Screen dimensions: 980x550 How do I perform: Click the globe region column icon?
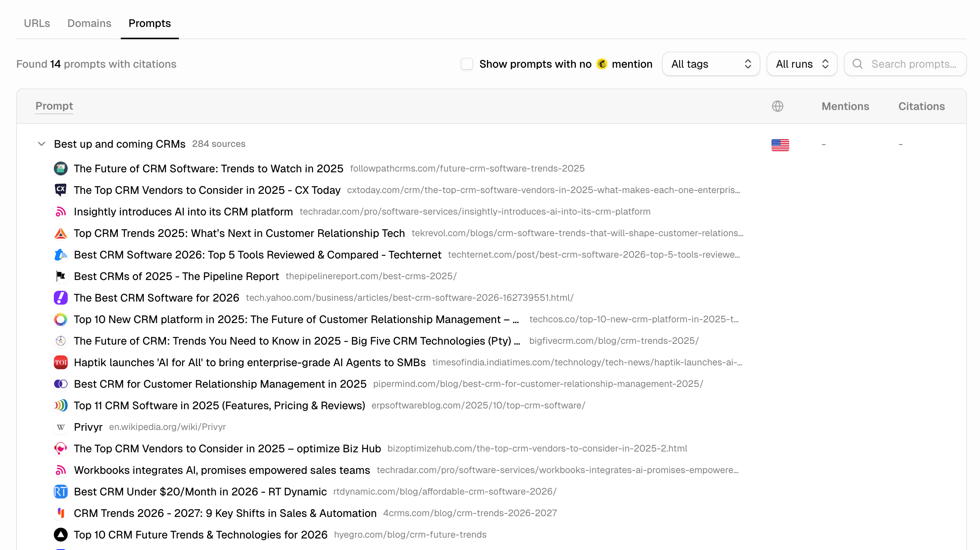778,106
